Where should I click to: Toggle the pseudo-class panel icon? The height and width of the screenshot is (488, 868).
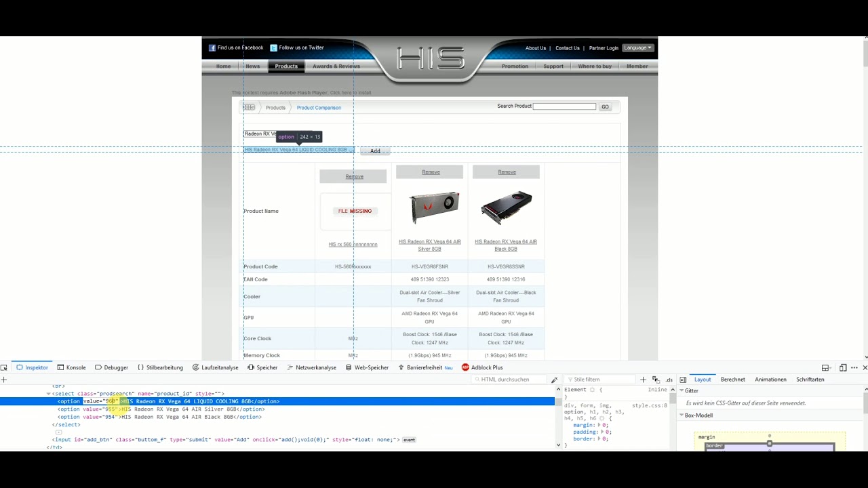click(x=656, y=380)
